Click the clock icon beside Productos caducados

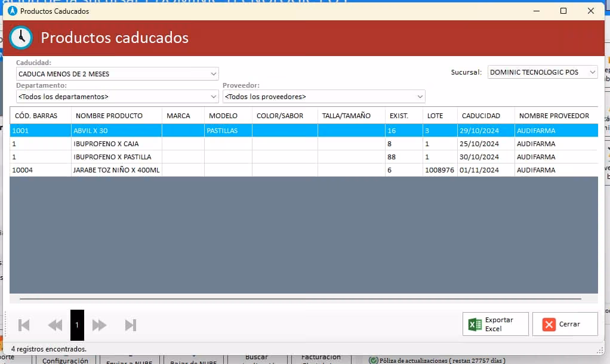pyautogui.click(x=21, y=38)
